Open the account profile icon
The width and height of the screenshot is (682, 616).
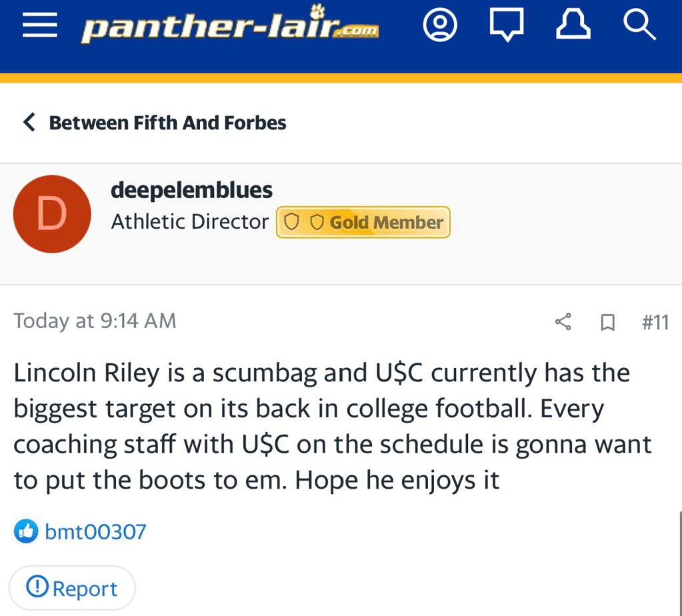(x=440, y=25)
